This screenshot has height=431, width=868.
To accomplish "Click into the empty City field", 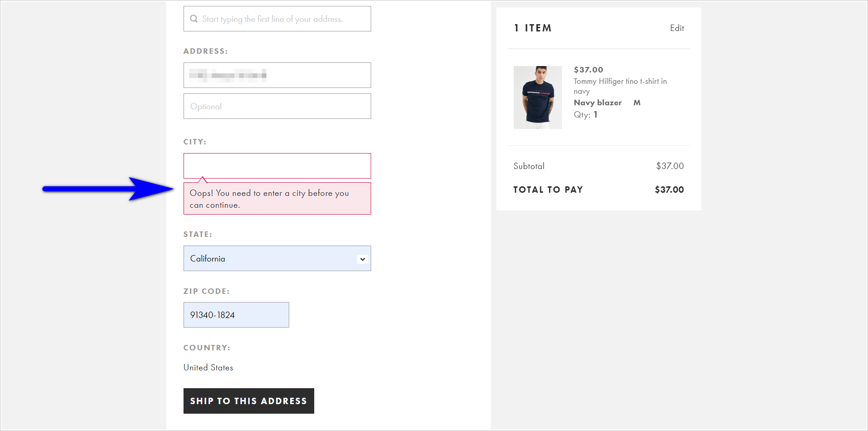I will (x=277, y=166).
